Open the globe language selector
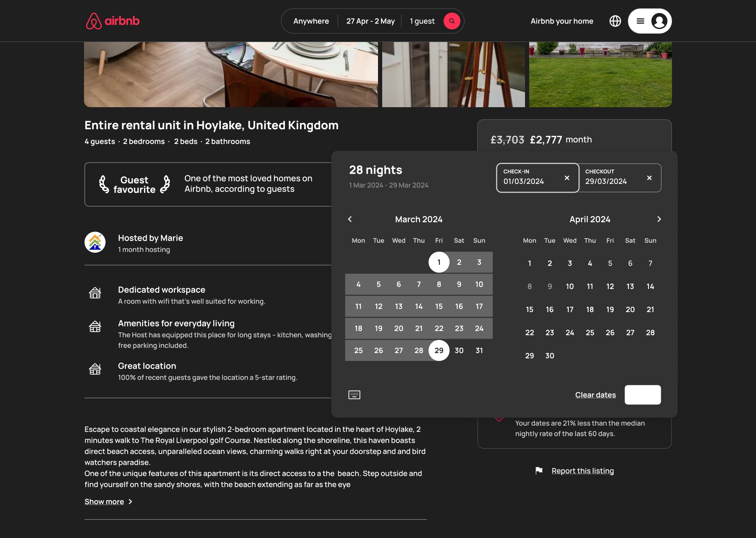756x538 pixels. 615,21
